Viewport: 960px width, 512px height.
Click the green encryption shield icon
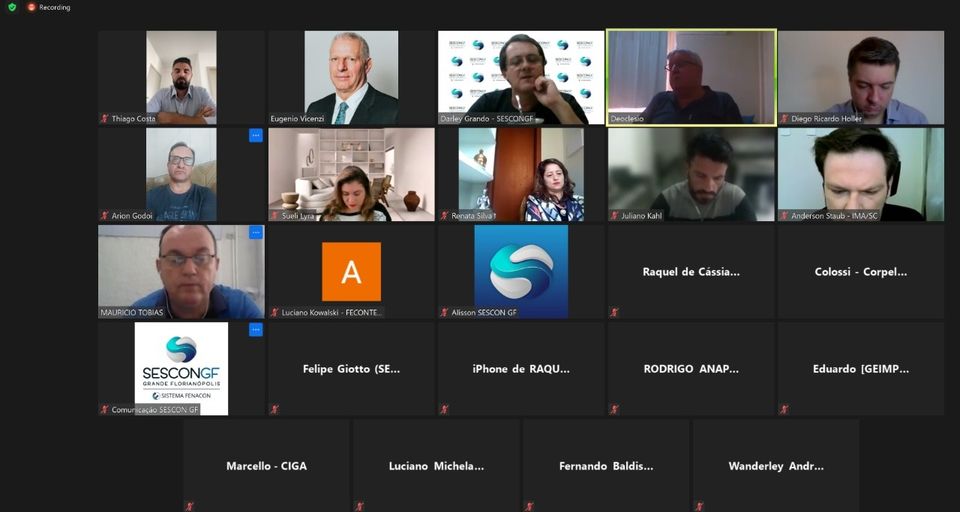[x=12, y=7]
